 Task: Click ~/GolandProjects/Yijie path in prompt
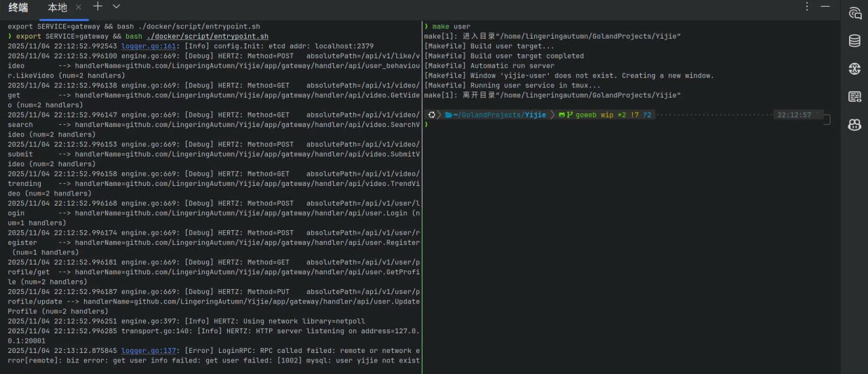pyautogui.click(x=500, y=115)
